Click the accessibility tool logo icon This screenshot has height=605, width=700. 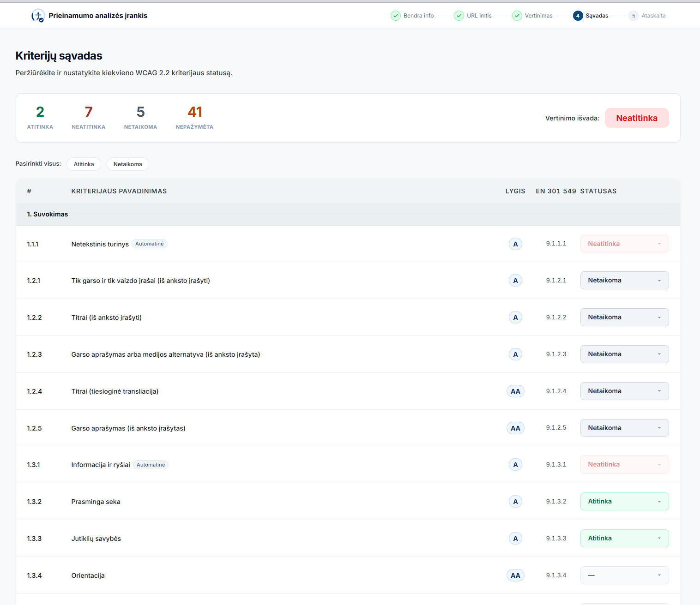(38, 16)
